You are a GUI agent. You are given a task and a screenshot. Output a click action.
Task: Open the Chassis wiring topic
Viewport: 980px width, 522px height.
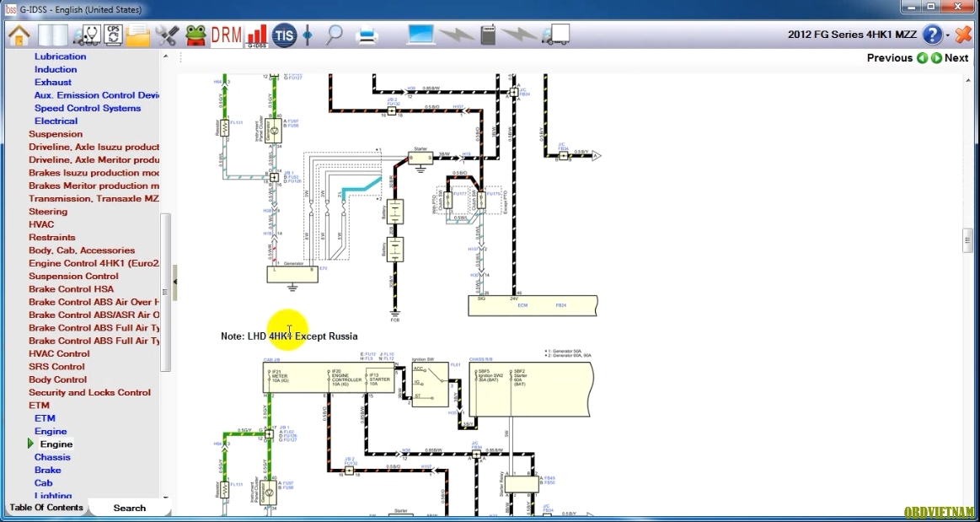[x=52, y=457]
